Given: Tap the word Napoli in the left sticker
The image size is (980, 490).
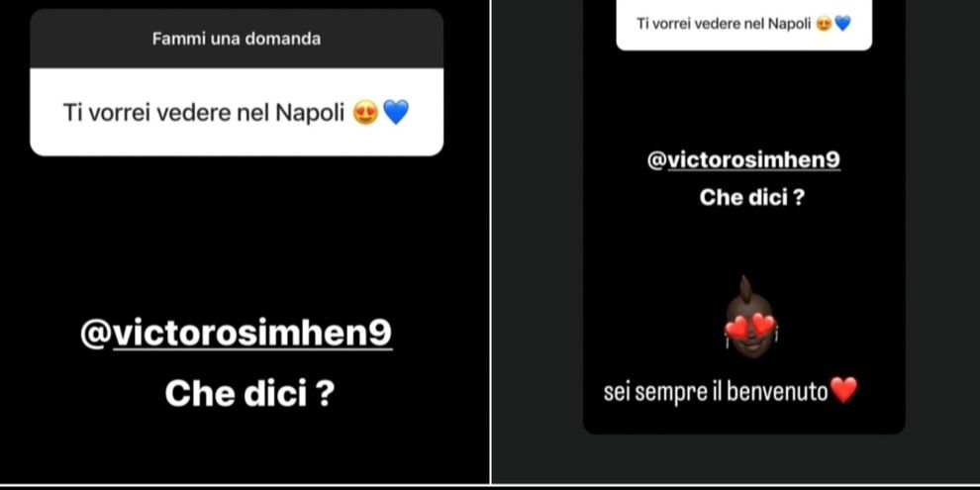Looking at the screenshot, I should pyautogui.click(x=310, y=113).
